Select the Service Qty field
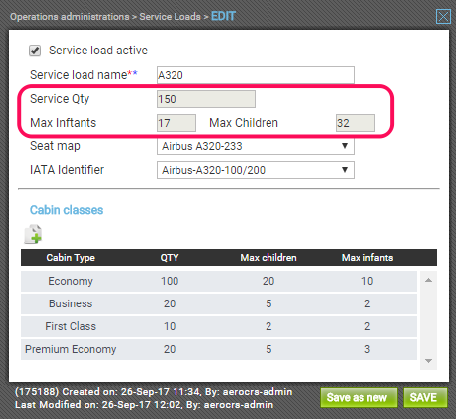The height and width of the screenshot is (419, 456). click(x=206, y=99)
